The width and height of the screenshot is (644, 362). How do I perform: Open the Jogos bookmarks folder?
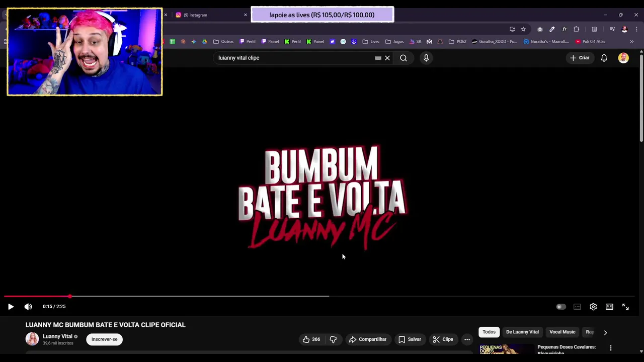pyautogui.click(x=394, y=42)
